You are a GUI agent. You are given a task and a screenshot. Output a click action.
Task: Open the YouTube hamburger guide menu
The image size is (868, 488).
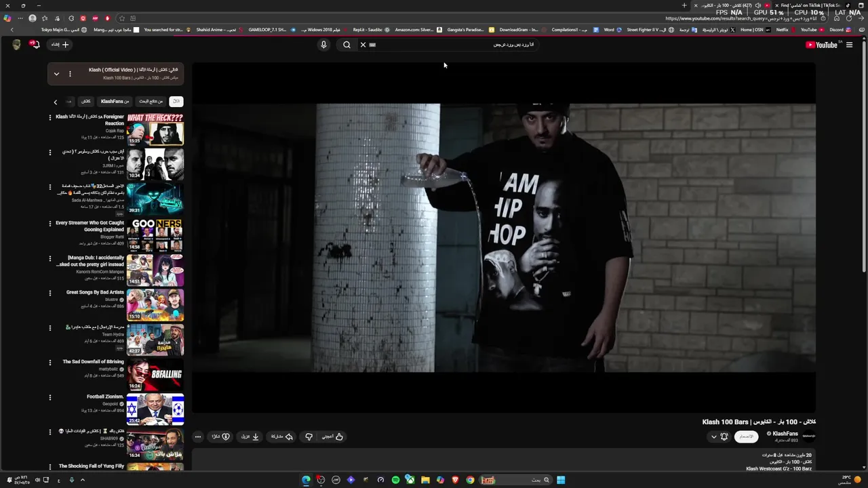849,45
